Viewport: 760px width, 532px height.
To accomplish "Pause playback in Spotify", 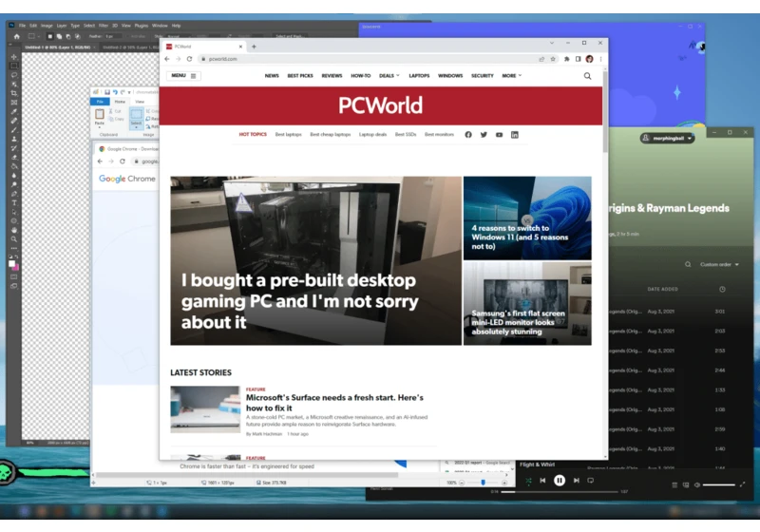I will click(560, 480).
